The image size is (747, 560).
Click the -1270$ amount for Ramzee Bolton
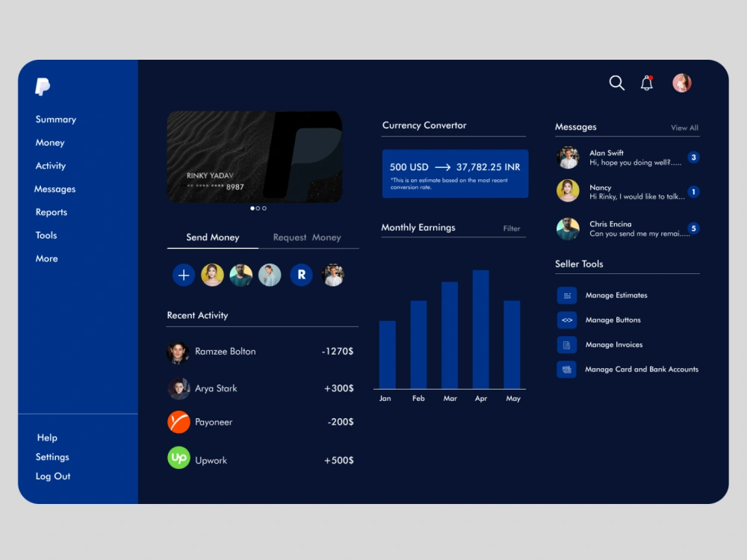coord(338,352)
